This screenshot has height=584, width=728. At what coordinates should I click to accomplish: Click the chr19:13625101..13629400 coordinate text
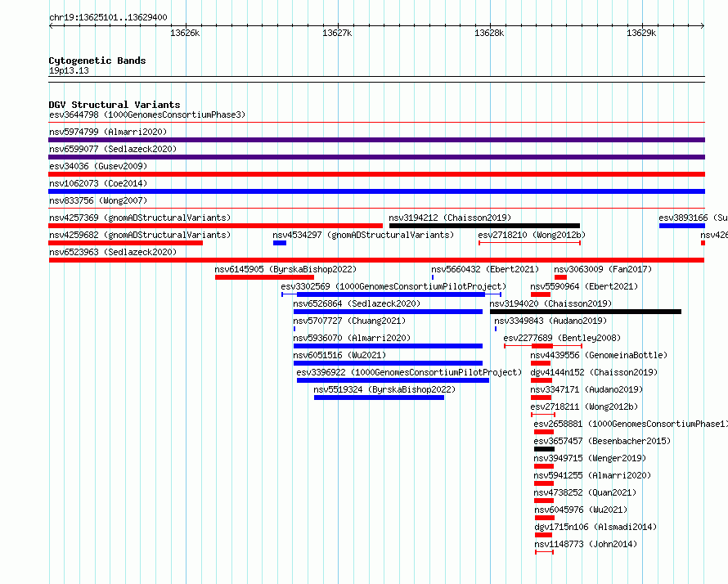tap(108, 18)
